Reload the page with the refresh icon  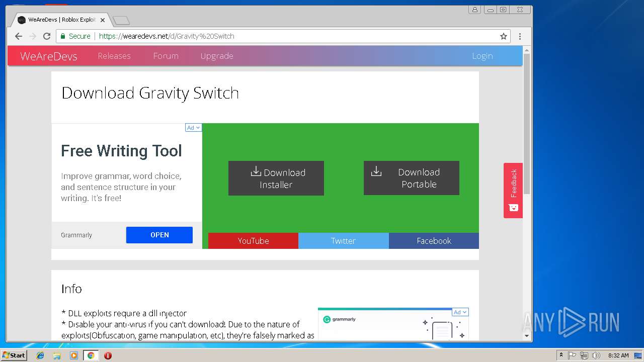(47, 36)
